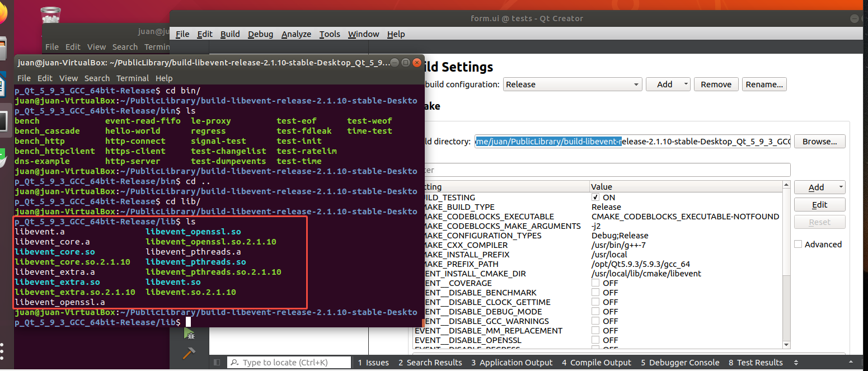Toggle EVENT__DISABLE_CLOCK_GETTIME checkbox

tap(596, 302)
